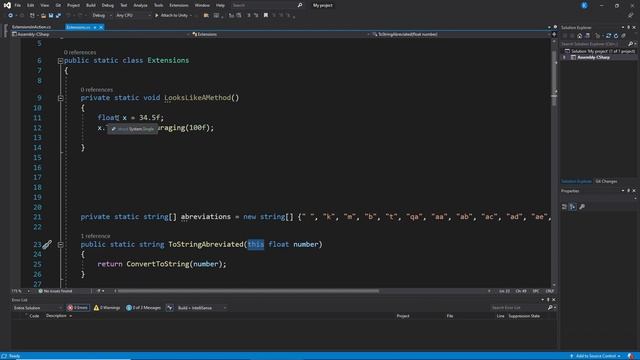Click the Save All toolbar icon
This screenshot has height=360, width=640.
58,16
